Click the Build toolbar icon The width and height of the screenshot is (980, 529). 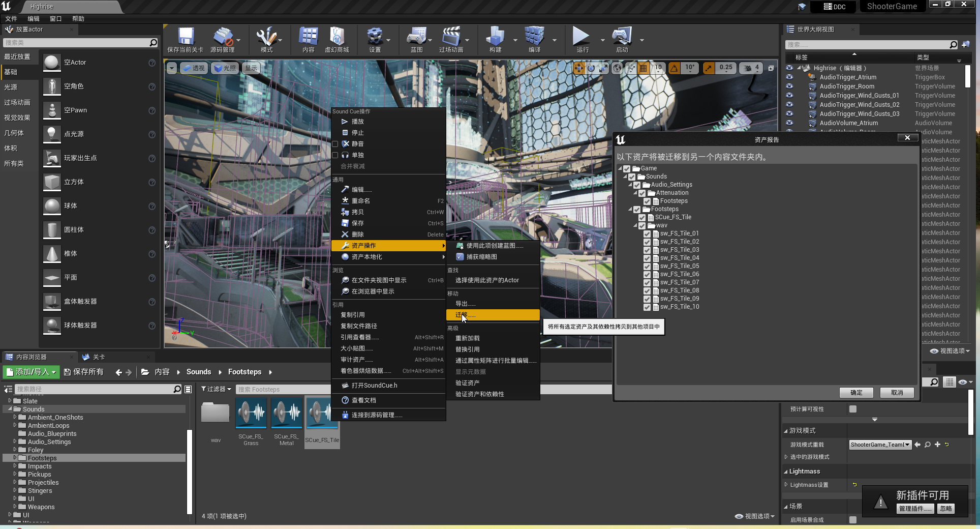point(495,37)
